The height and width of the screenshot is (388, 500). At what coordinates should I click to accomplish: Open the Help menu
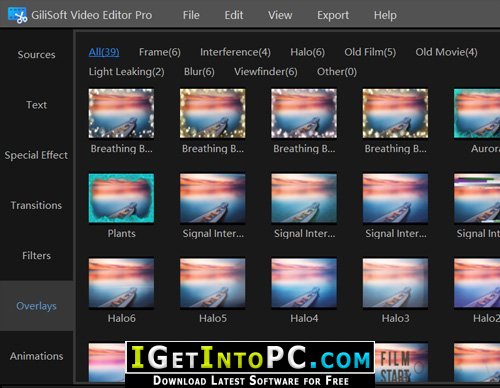pos(385,15)
